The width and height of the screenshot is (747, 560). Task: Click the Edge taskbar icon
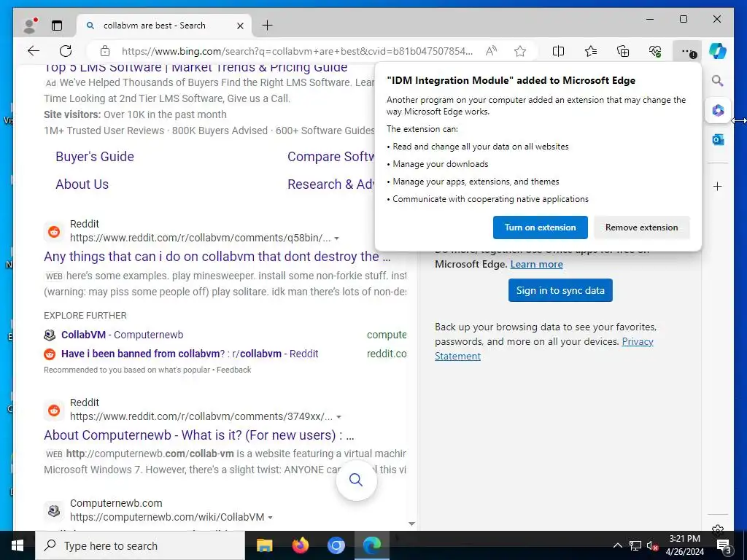(x=372, y=545)
